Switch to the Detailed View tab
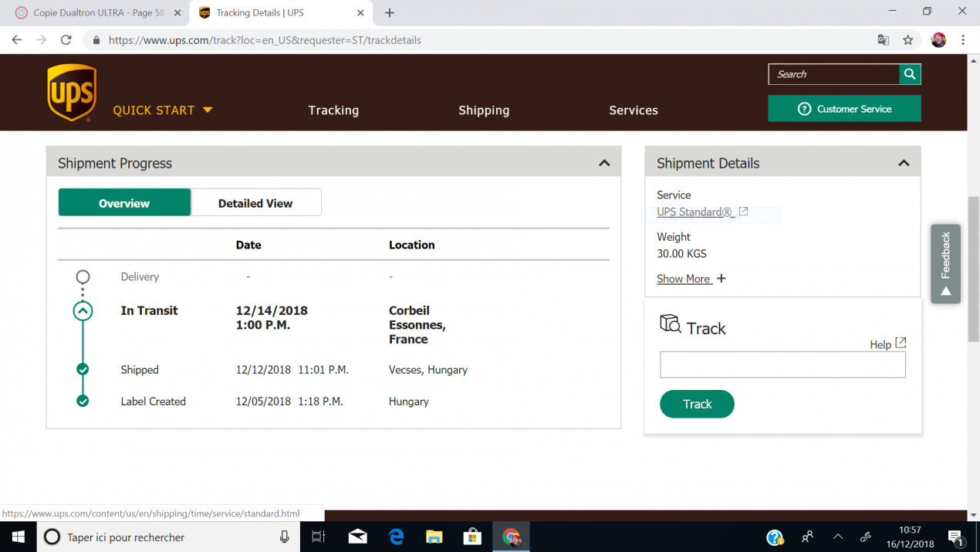This screenshot has width=980, height=552. point(255,203)
